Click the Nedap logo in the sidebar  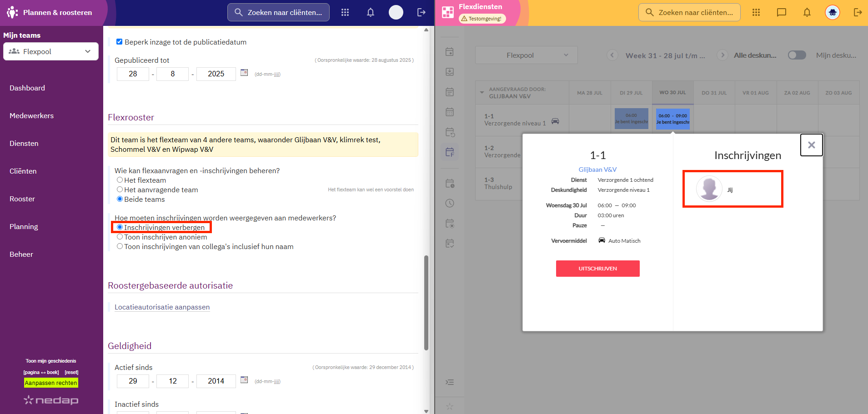click(51, 400)
